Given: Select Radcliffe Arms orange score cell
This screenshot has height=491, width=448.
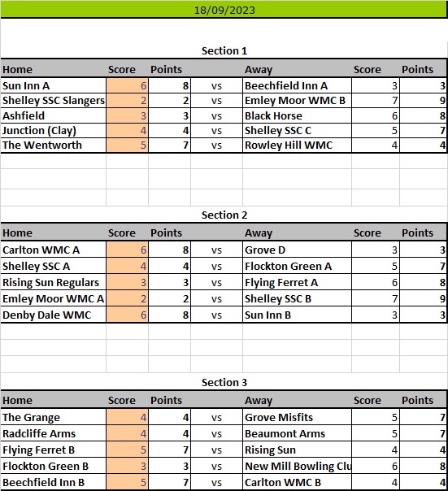Looking at the screenshot, I should (x=127, y=434).
